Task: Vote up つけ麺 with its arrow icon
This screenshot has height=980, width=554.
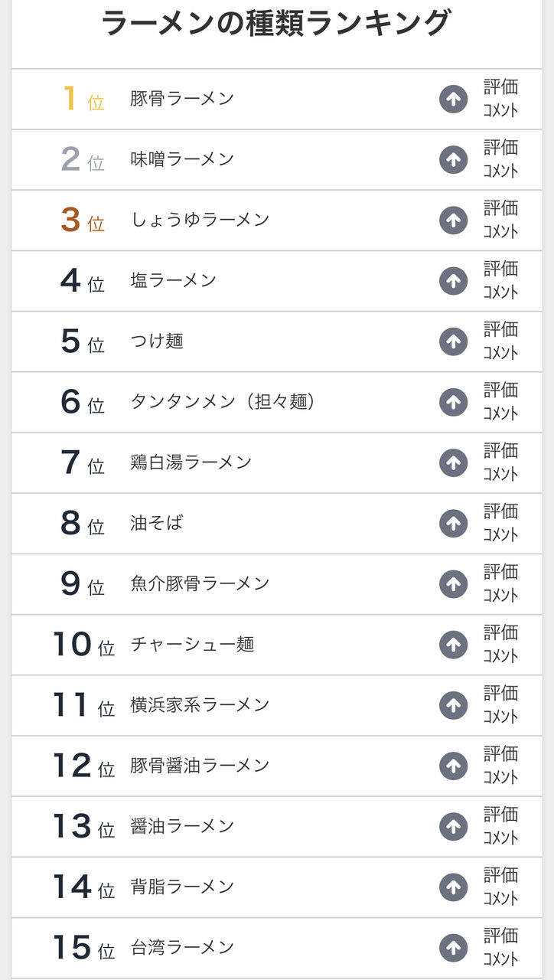Action: (453, 341)
